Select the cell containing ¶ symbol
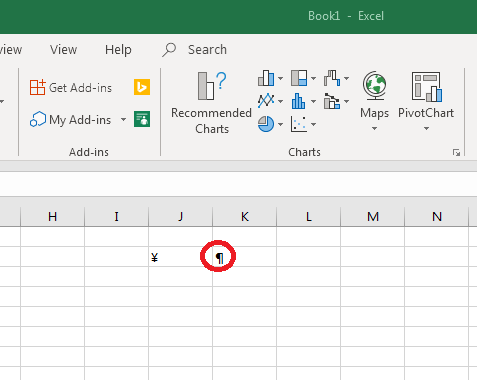 pyautogui.click(x=244, y=257)
